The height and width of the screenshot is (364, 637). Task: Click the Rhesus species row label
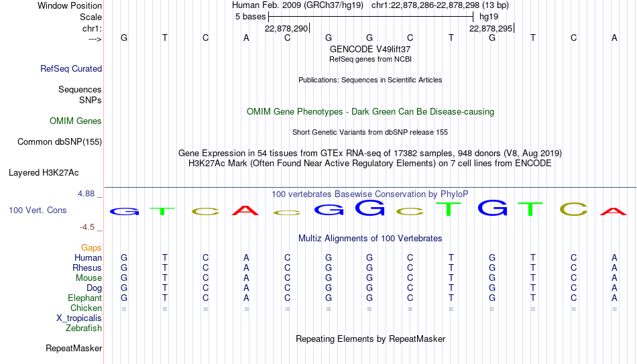[x=87, y=267]
